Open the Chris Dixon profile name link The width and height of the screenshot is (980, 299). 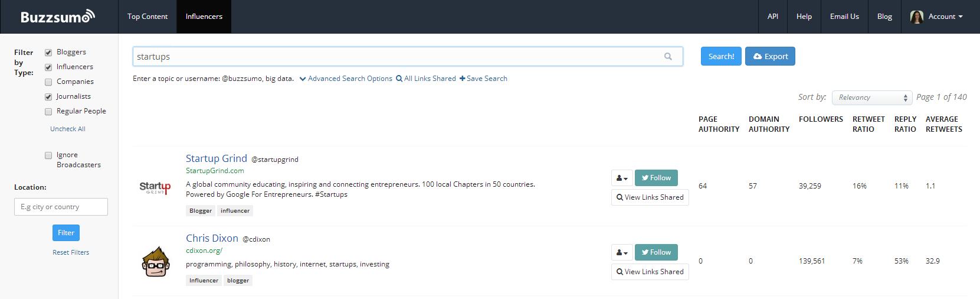(x=212, y=238)
